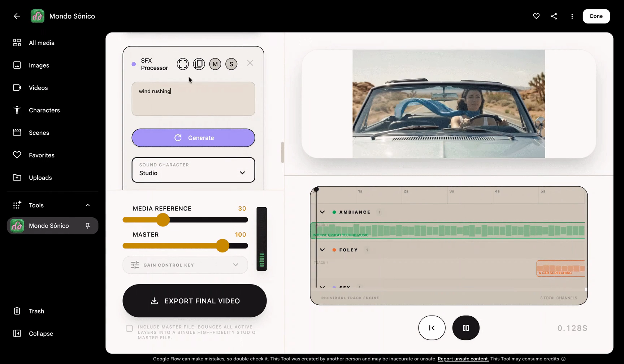This screenshot has width=624, height=364.
Task: Click the video preview thumbnail
Action: [x=448, y=104]
